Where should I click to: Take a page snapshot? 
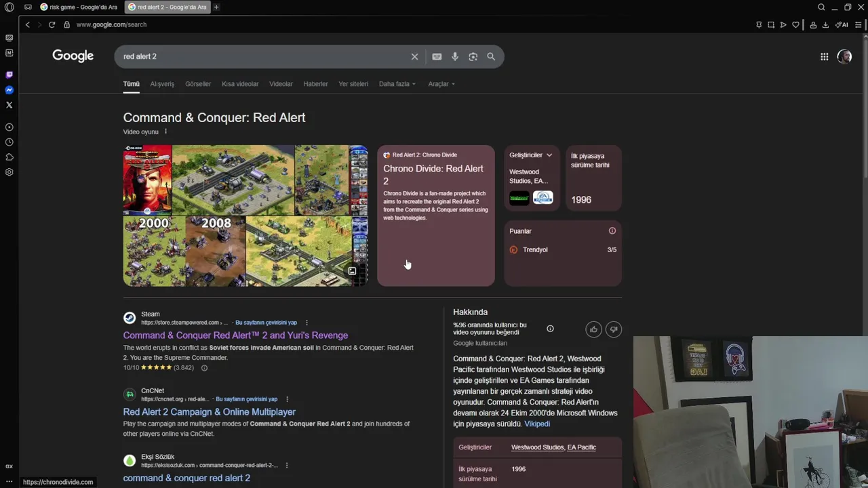pos(771,24)
